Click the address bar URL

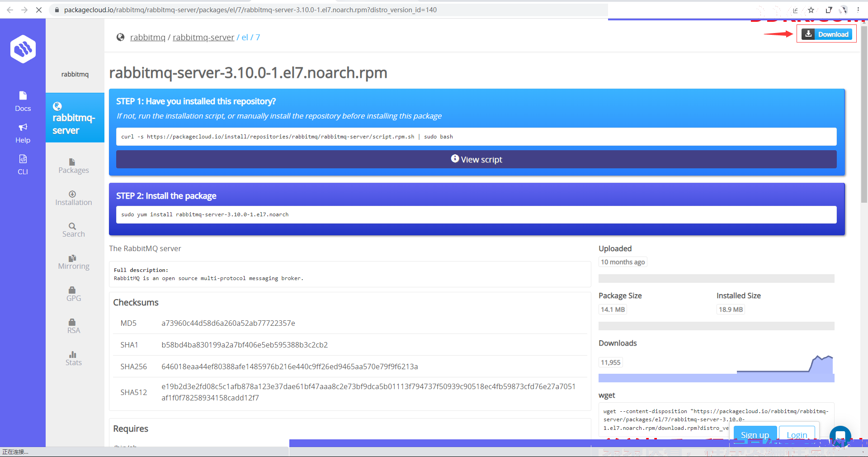click(250, 10)
